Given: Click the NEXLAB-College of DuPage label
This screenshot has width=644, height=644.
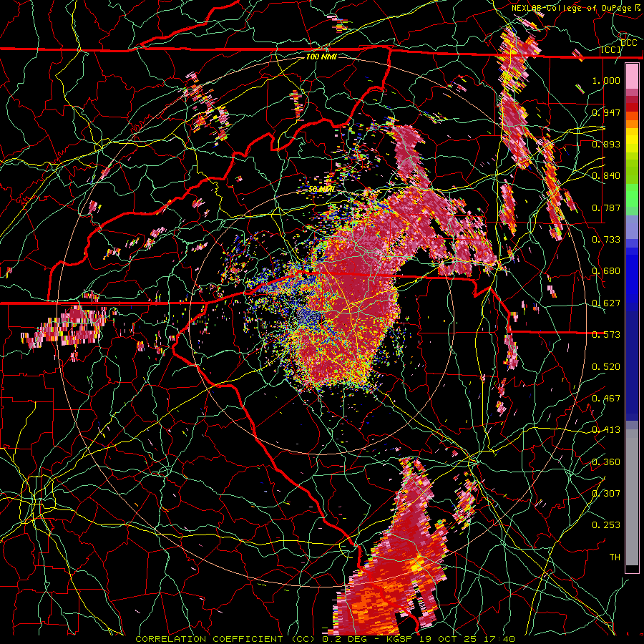Looking at the screenshot, I should pyautogui.click(x=572, y=8).
